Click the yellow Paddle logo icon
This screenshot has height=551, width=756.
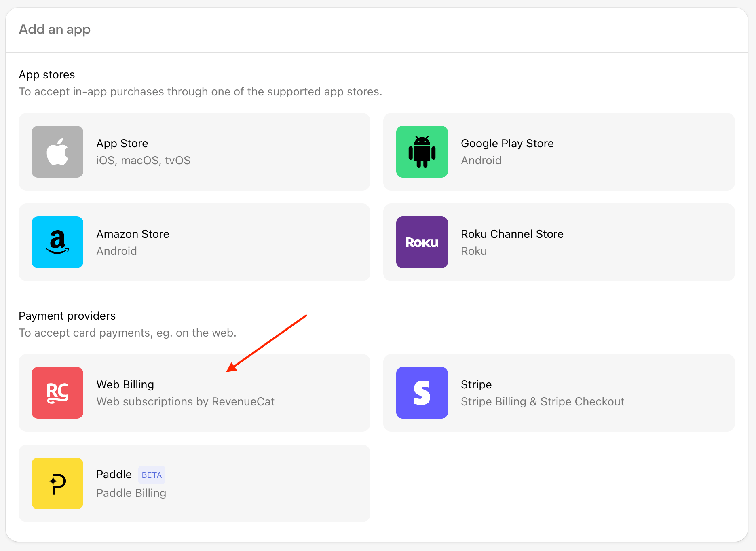pyautogui.click(x=57, y=483)
